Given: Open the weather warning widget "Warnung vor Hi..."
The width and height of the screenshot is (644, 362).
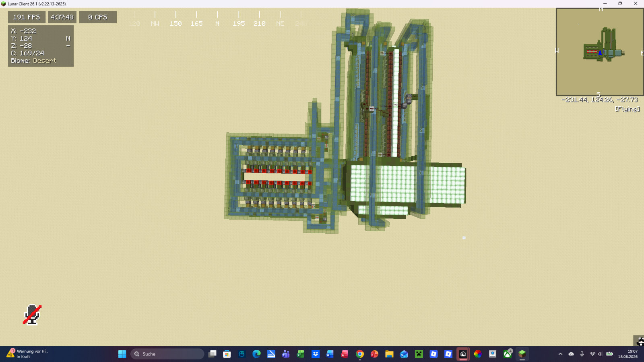Looking at the screenshot, I should coord(28,354).
